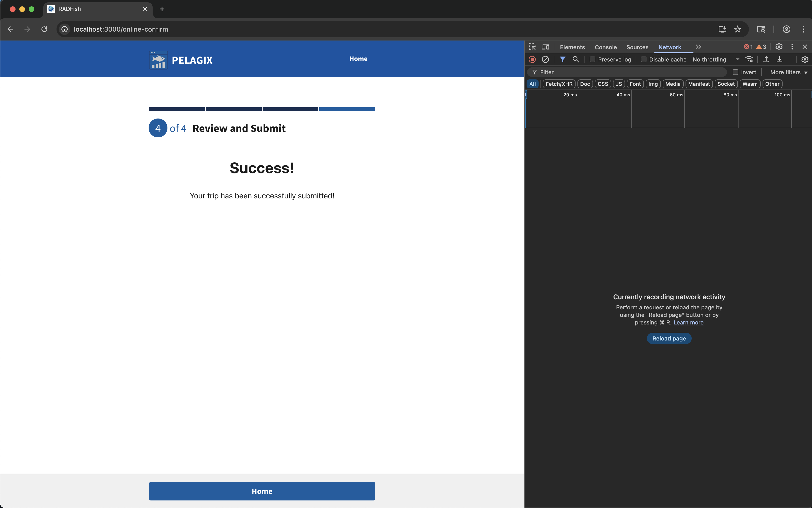Viewport: 812px width, 508px height.
Task: Open a new browser tab with plus
Action: (x=162, y=9)
